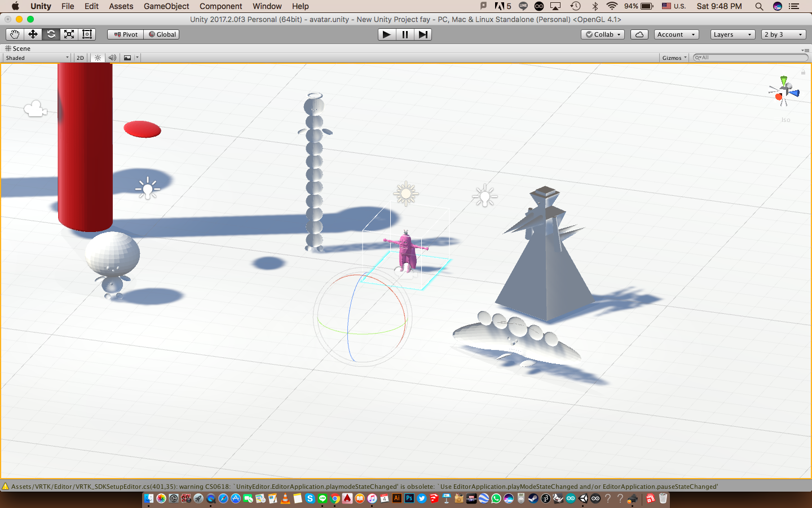The height and width of the screenshot is (508, 812).
Task: Click the CS0618 warning message in status bar
Action: pos(365,487)
